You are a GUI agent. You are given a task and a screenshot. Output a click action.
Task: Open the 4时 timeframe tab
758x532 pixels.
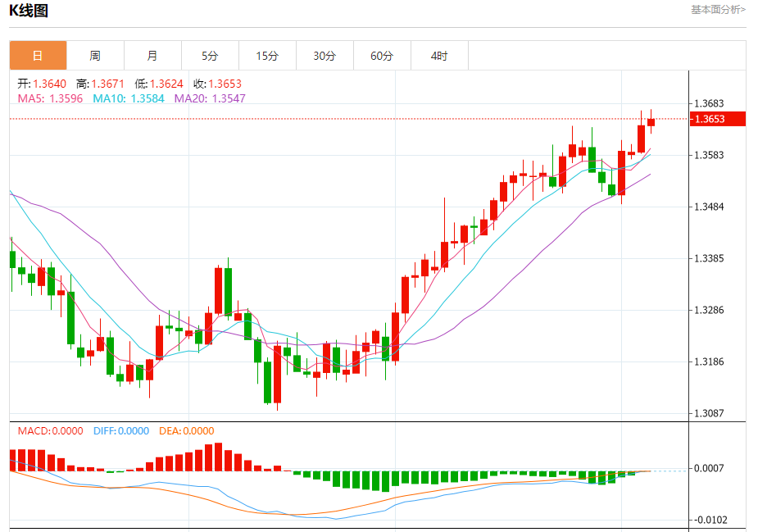[x=439, y=56]
